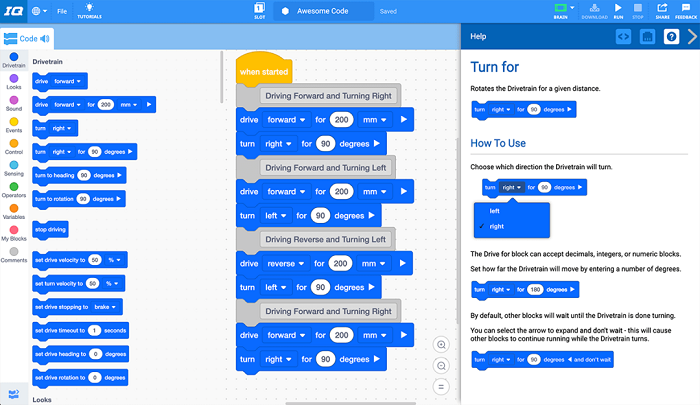Toggle the speaker sound icon beside Code

45,39
